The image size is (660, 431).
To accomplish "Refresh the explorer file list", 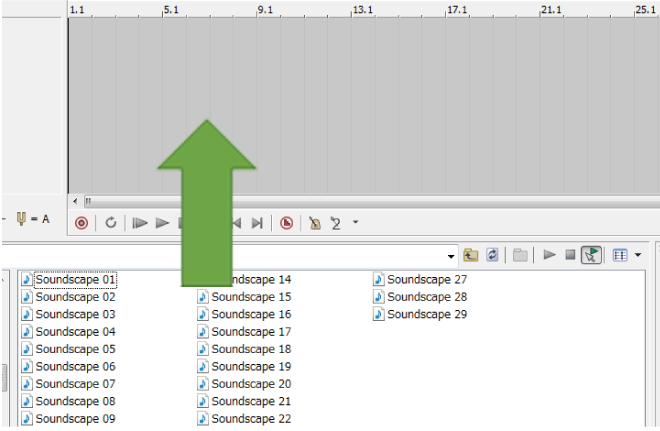I will pos(492,255).
